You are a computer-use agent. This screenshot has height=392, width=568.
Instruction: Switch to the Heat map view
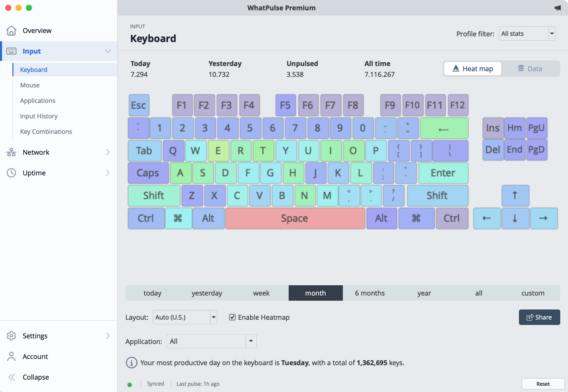(x=472, y=69)
